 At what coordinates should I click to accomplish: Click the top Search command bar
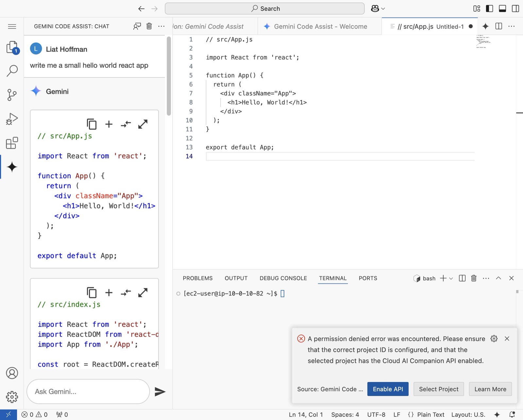[265, 8]
